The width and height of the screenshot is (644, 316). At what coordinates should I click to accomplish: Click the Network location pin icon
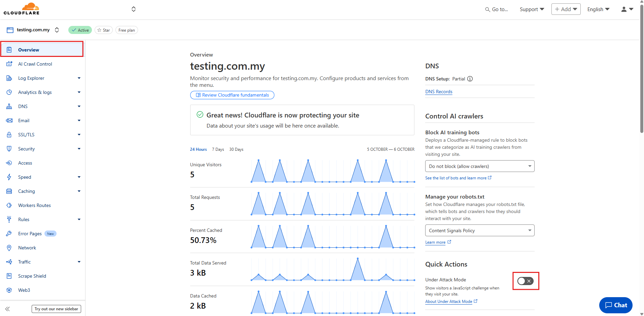click(x=9, y=248)
